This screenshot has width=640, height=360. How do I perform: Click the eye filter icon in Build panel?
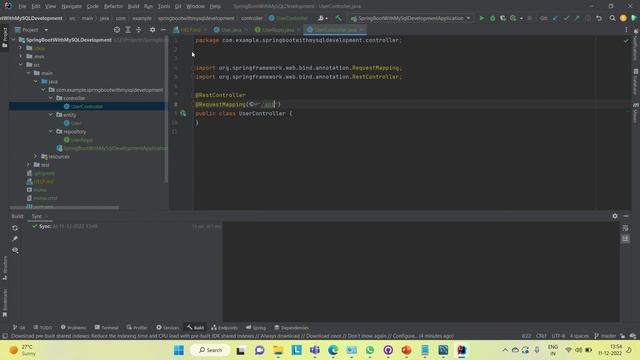15,250
